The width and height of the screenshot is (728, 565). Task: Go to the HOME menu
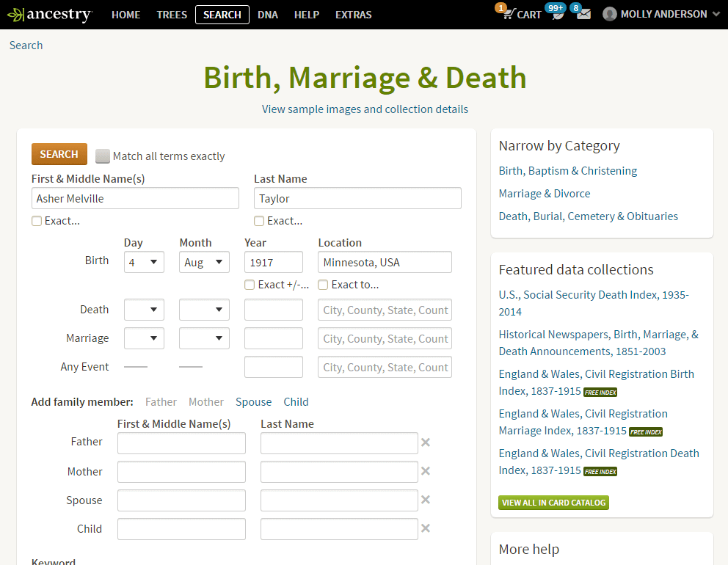tap(125, 15)
